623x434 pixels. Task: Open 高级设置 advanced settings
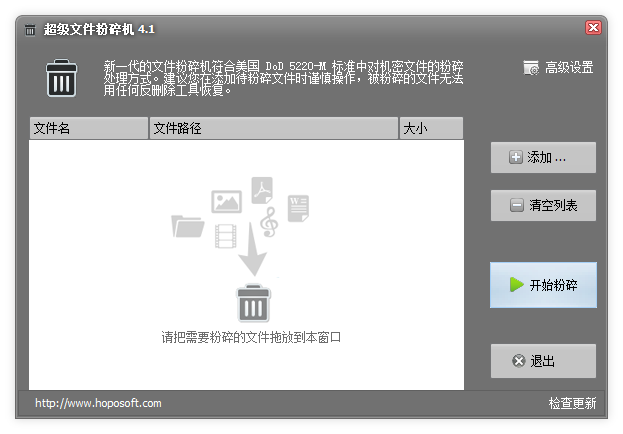point(559,68)
